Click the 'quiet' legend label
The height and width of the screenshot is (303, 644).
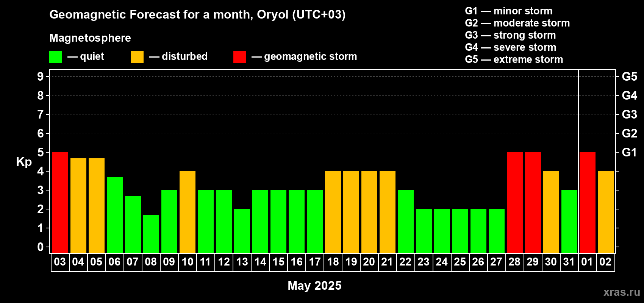coord(92,57)
